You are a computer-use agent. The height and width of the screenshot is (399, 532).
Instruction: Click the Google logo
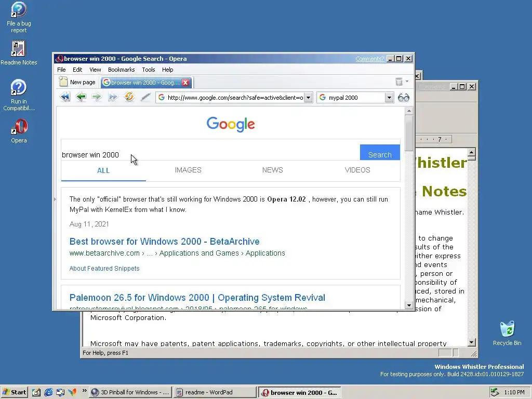231,124
